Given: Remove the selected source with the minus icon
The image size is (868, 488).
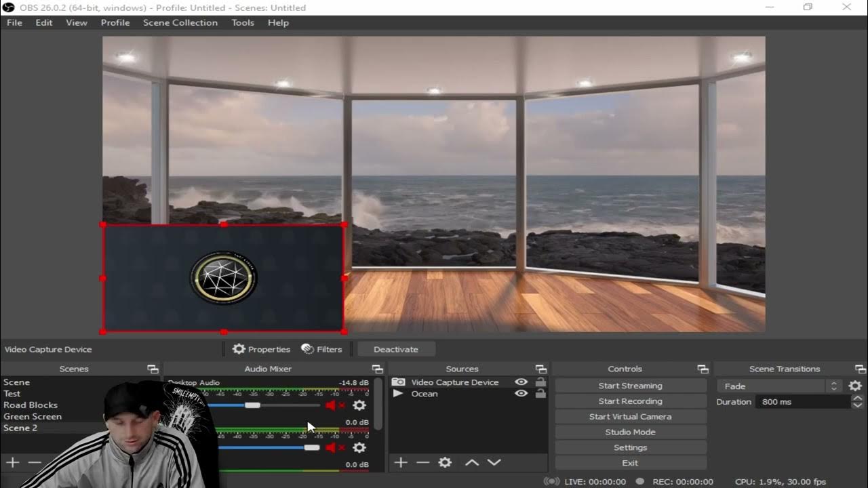Looking at the screenshot, I should click(423, 462).
